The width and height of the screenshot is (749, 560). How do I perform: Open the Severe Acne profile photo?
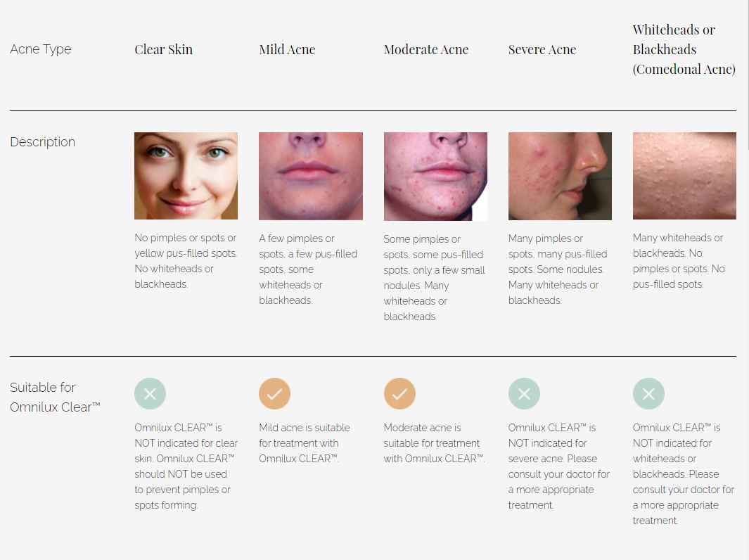(x=560, y=176)
